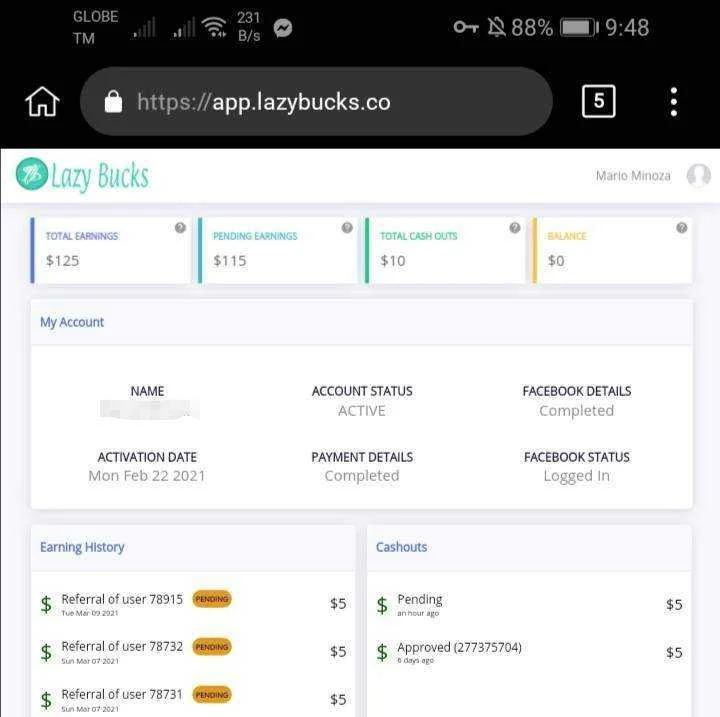The height and width of the screenshot is (717, 720).
Task: Click the PENDING EARNINGS card label
Action: (x=255, y=236)
